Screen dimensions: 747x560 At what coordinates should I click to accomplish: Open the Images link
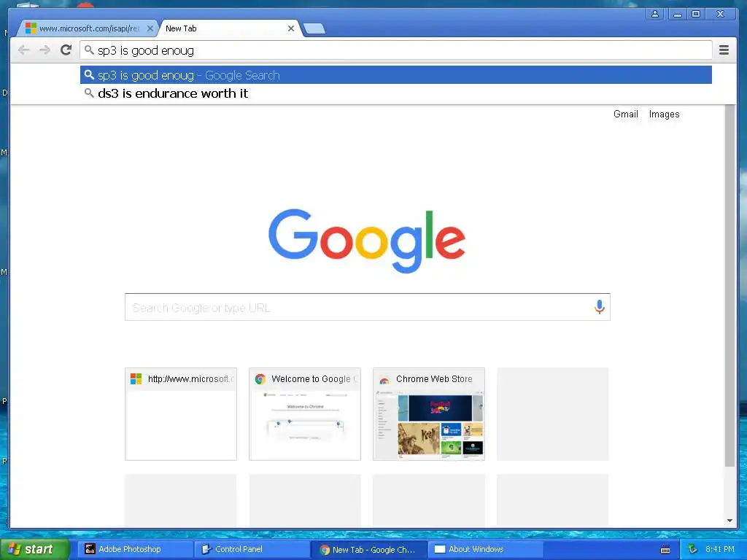click(x=664, y=114)
